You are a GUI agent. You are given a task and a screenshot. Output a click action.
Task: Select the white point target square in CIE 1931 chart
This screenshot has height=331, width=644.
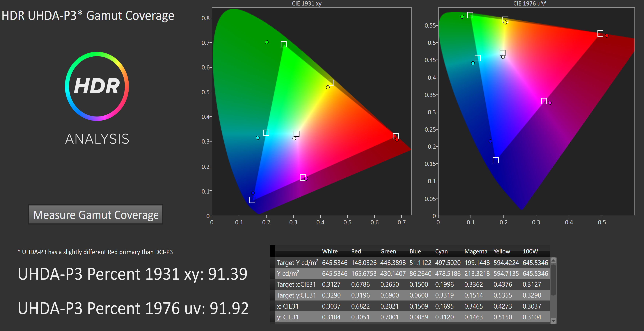(x=296, y=134)
